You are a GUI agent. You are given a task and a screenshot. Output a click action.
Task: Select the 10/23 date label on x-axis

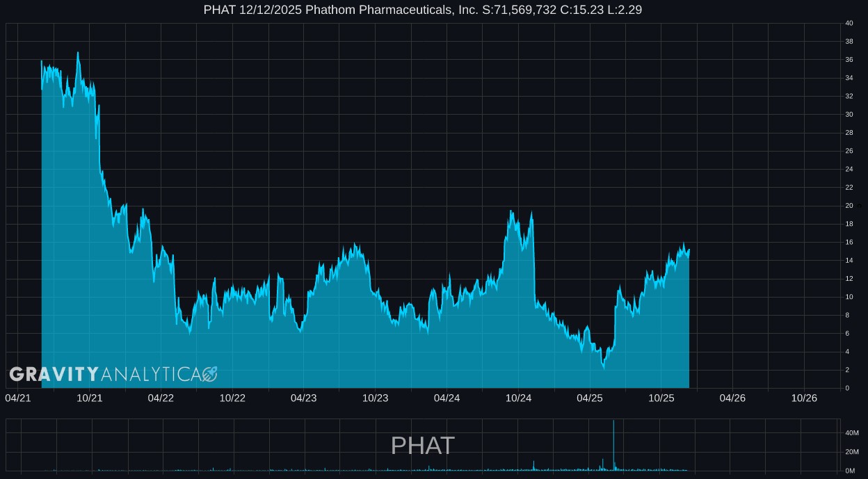point(375,398)
